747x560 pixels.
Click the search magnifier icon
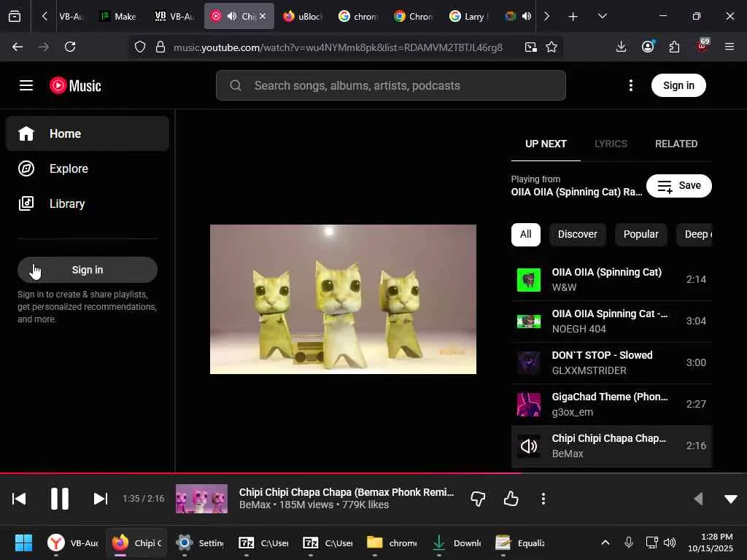point(236,86)
